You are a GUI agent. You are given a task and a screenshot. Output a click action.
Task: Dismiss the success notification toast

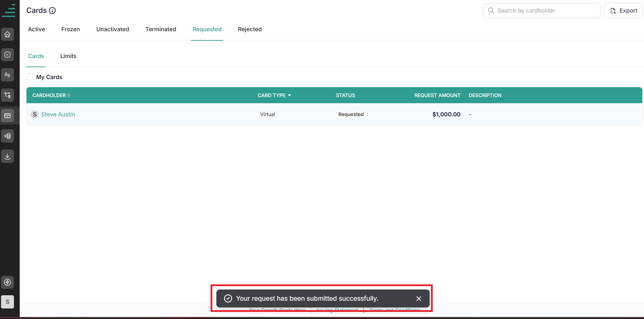[419, 299]
